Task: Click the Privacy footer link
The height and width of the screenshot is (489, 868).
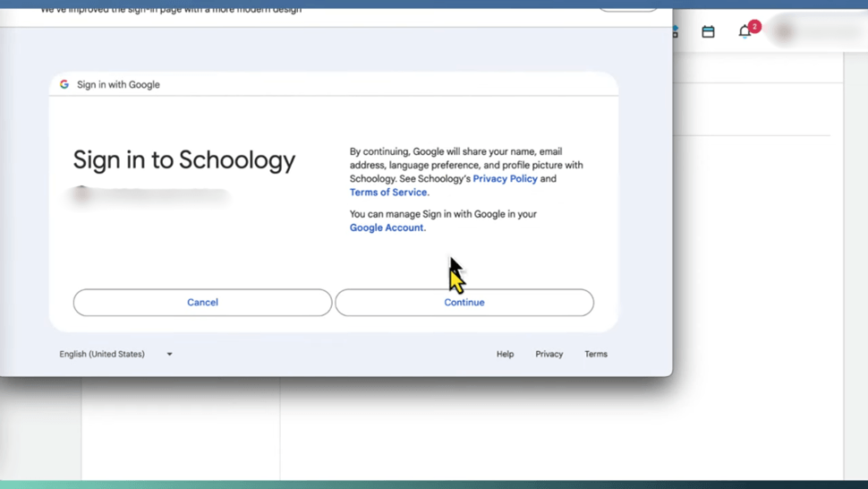Action: (549, 354)
